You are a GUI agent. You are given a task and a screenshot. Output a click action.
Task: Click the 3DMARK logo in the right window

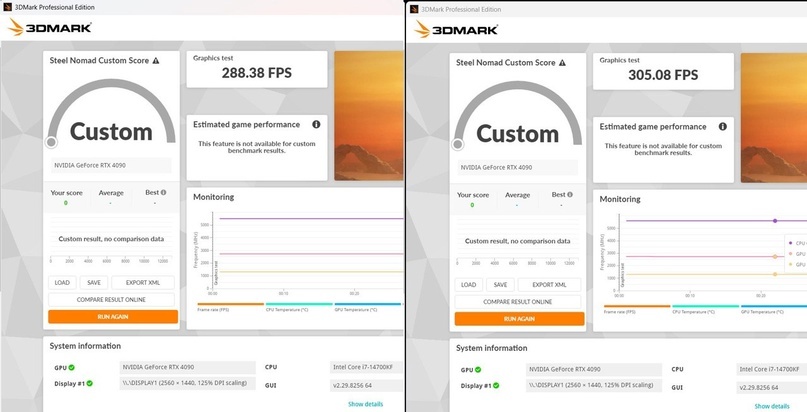(x=457, y=29)
